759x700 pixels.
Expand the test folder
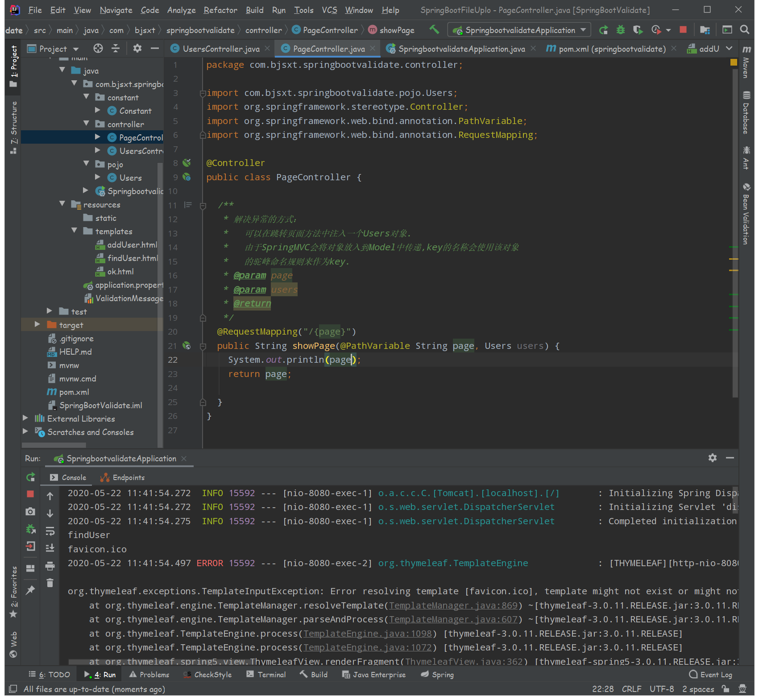tap(50, 311)
